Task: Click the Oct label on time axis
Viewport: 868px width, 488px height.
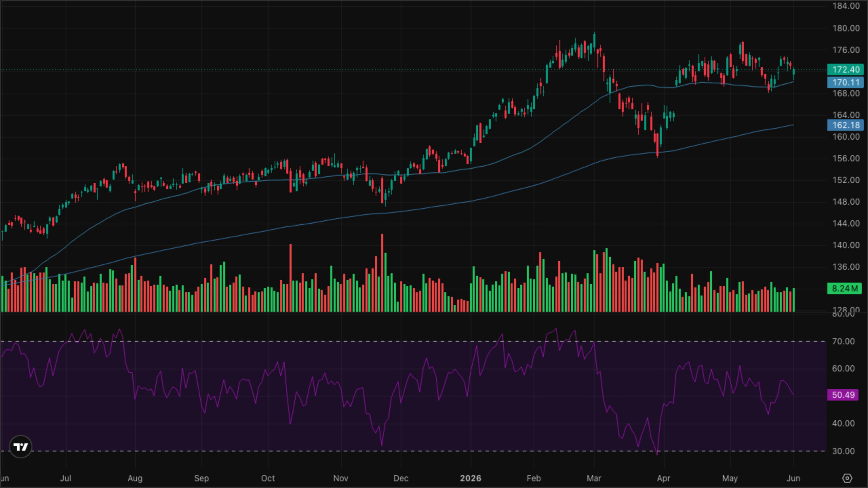Action: [x=268, y=478]
